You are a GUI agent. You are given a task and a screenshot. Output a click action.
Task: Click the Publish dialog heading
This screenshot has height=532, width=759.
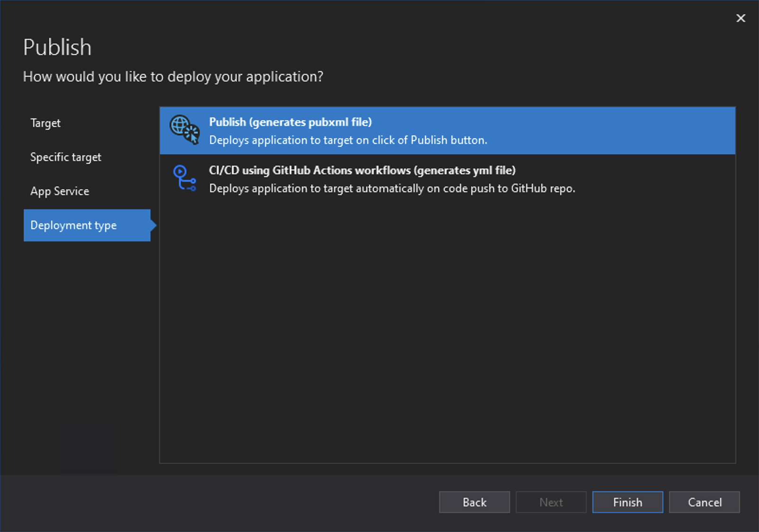[x=57, y=47]
